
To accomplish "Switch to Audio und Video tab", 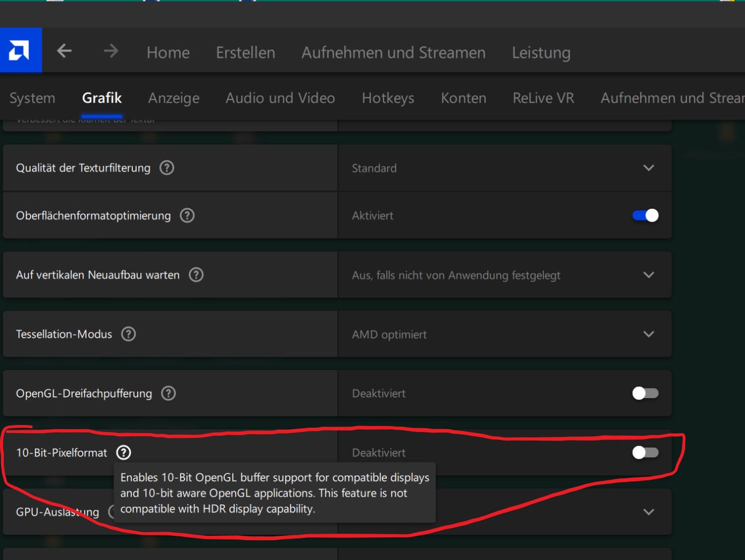I will pyautogui.click(x=280, y=98).
